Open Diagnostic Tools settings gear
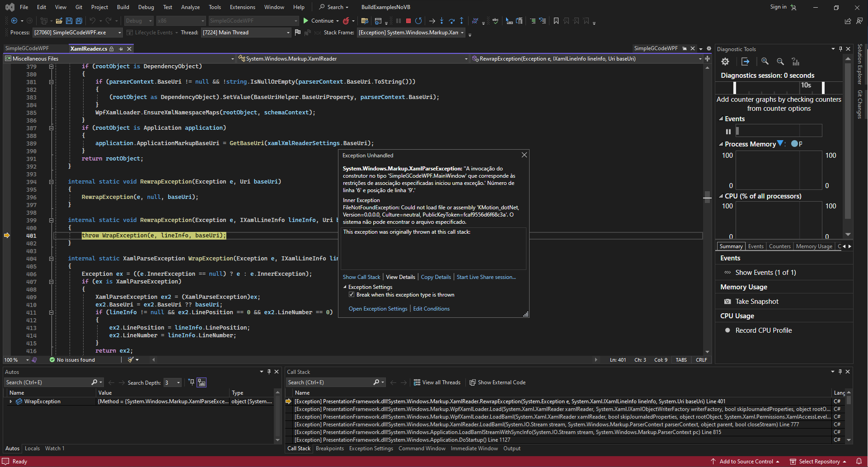Screen dimensions: 868x467 725,61
